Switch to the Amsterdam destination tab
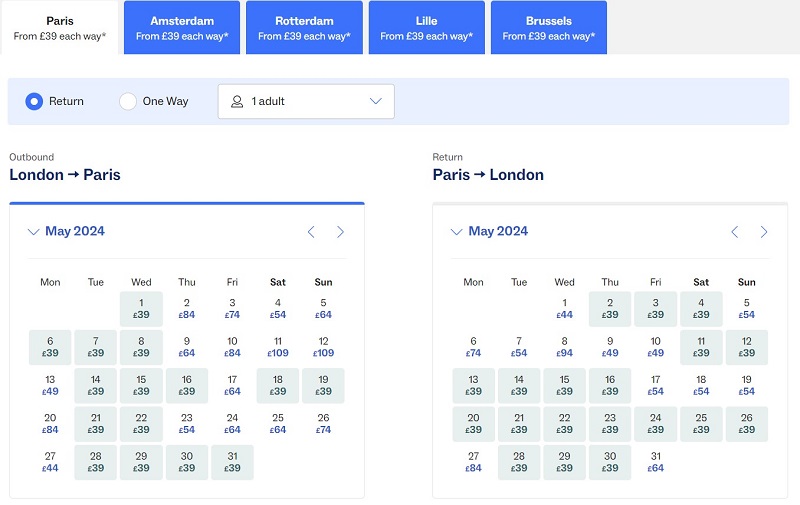800x505 pixels. tap(182, 28)
